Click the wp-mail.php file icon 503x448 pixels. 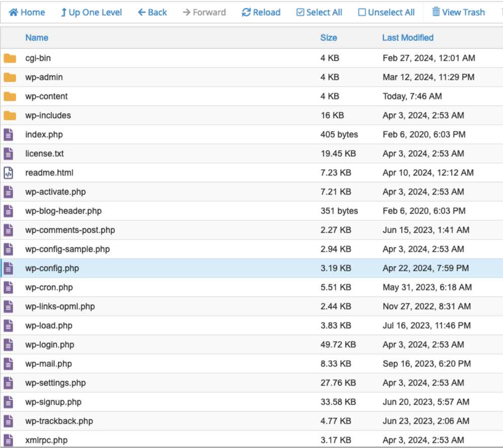point(9,364)
